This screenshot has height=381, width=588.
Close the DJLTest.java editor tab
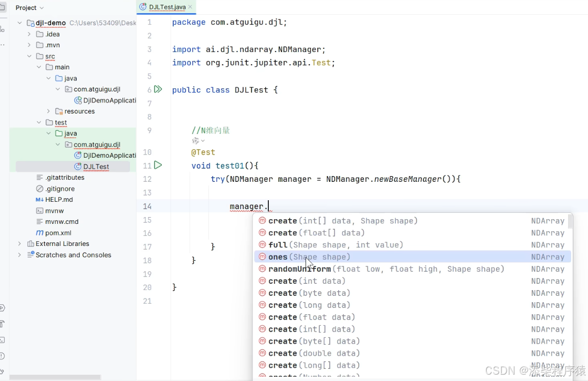tap(190, 7)
